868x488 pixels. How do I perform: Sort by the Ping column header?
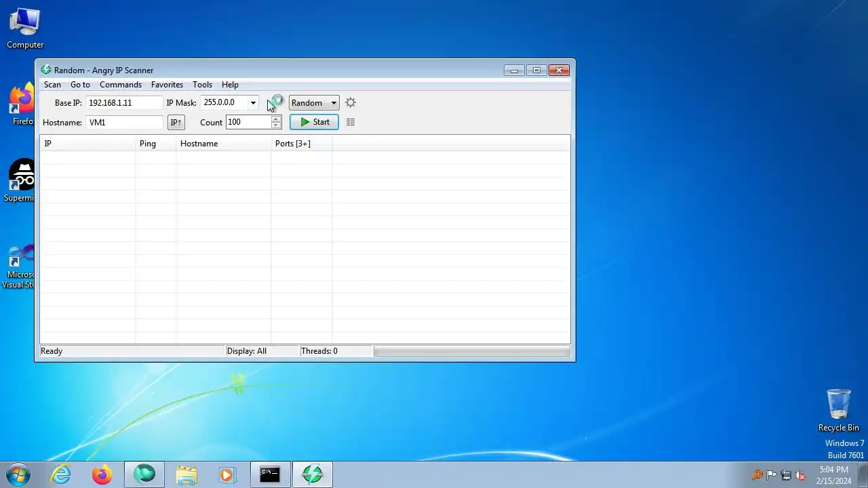155,144
